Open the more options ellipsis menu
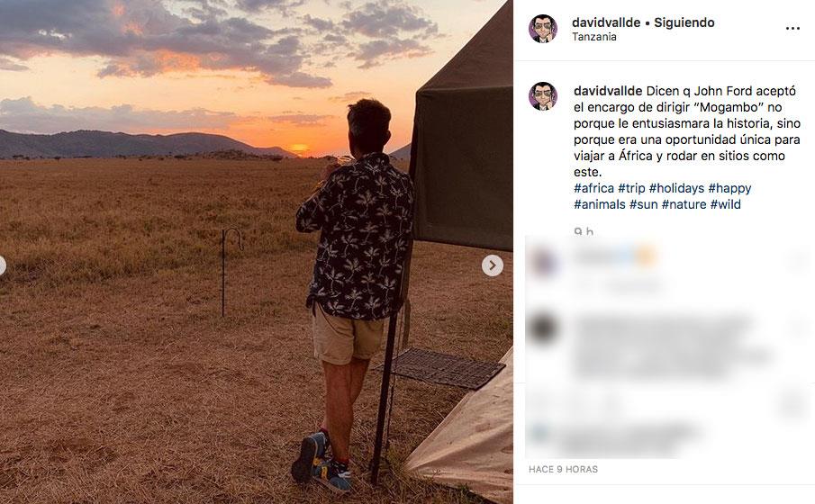815x504 pixels. click(792, 29)
